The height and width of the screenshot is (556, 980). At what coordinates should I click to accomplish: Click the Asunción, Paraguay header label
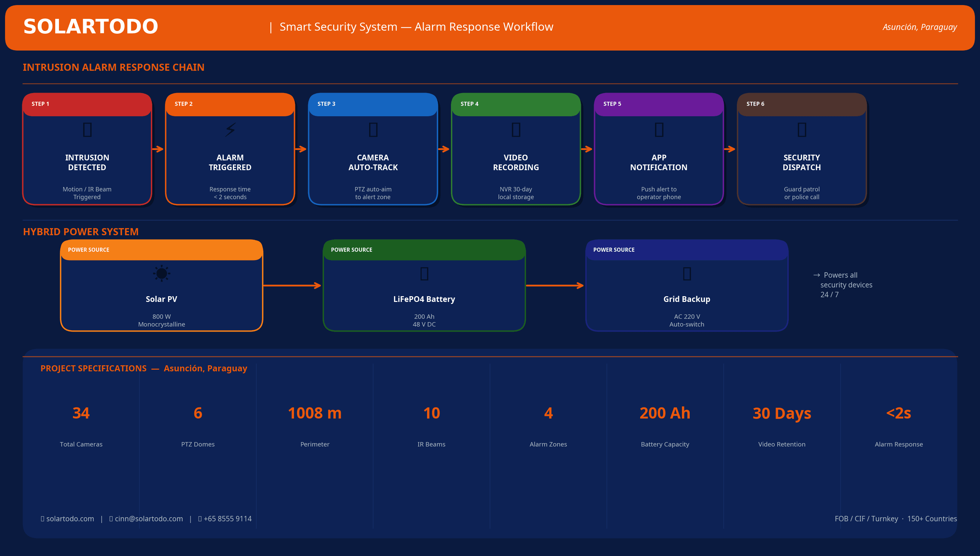pyautogui.click(x=919, y=27)
